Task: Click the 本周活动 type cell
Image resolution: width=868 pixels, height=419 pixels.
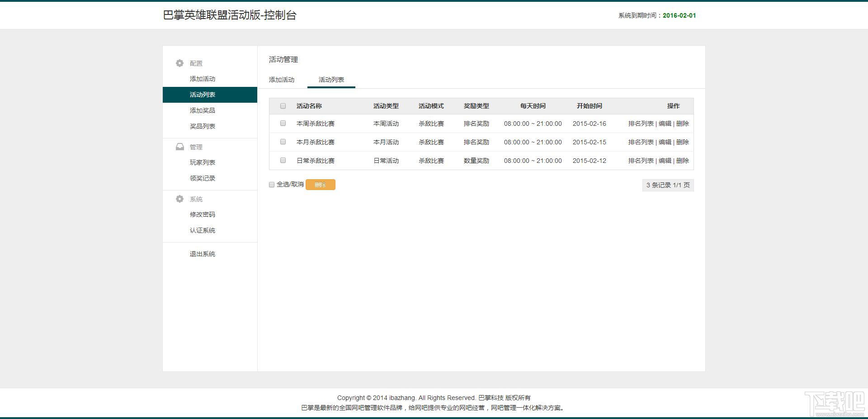Action: click(386, 124)
